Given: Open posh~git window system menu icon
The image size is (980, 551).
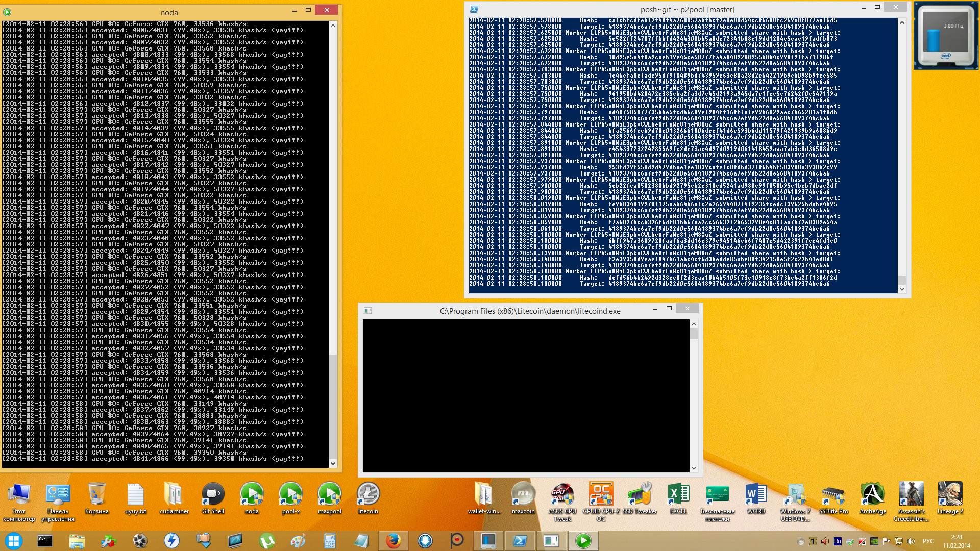Looking at the screenshot, I should click(474, 9).
